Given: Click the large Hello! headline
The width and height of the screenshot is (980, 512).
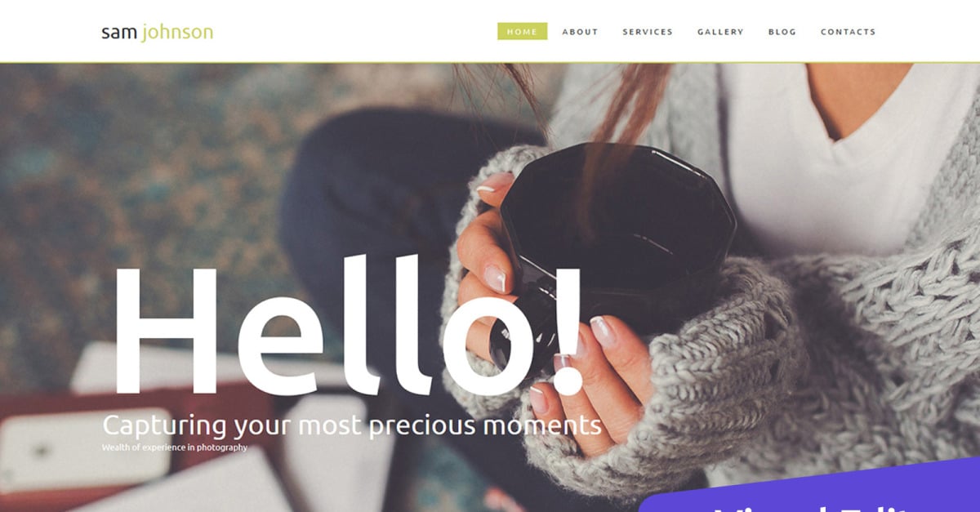Looking at the screenshot, I should [x=349, y=327].
